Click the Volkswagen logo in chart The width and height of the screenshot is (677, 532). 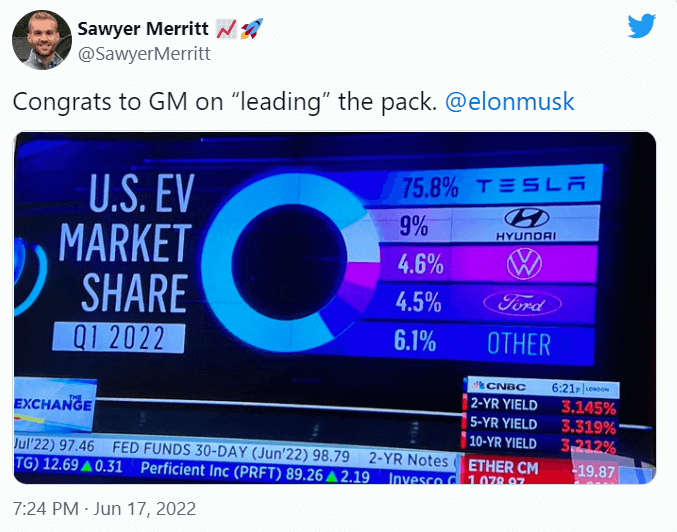point(525,264)
